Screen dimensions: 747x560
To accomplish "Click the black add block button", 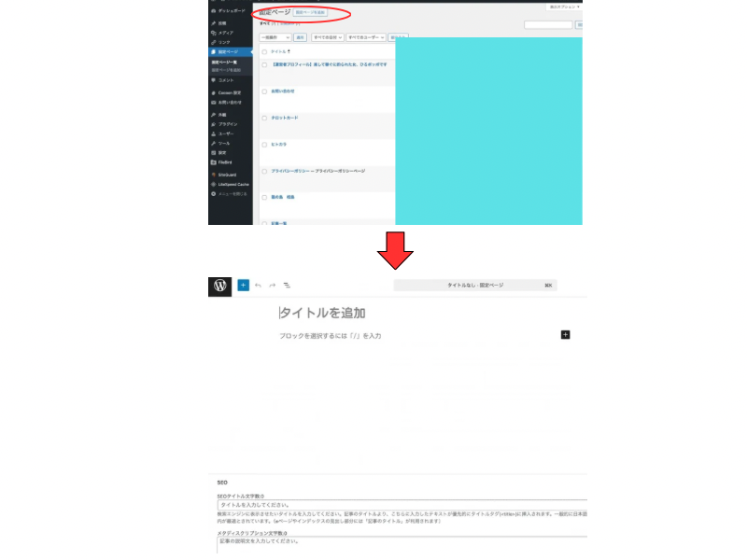I will coord(565,334).
